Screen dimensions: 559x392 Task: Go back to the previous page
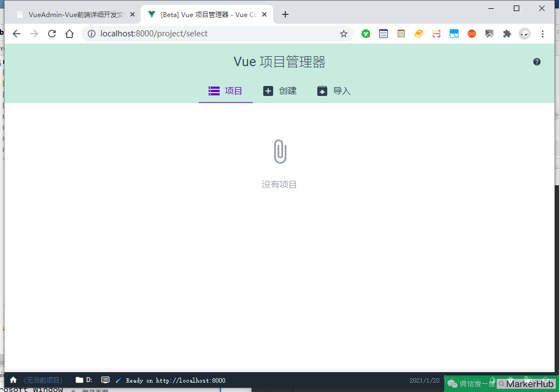[x=17, y=34]
